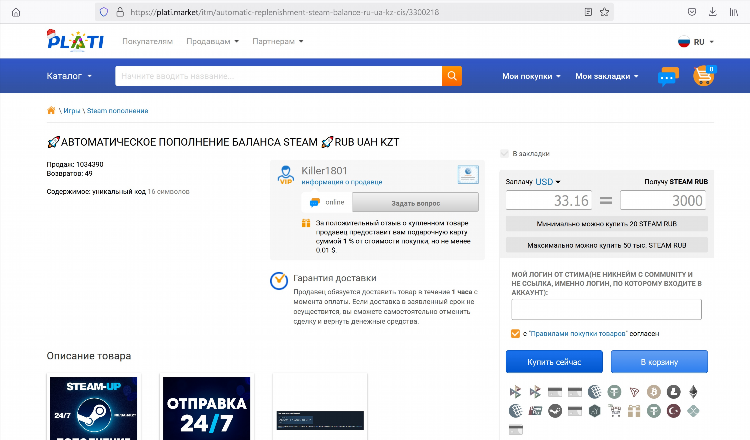Open the seller certificate icon

point(468,174)
